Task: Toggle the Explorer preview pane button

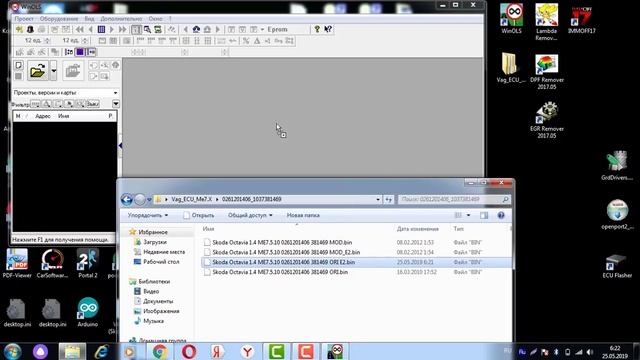Action: (x=484, y=215)
